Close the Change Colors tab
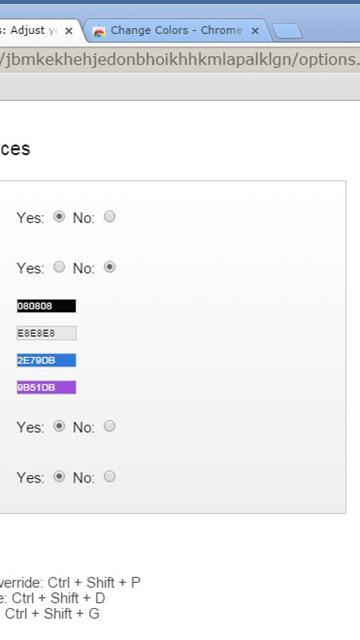360x640 pixels. (255, 31)
